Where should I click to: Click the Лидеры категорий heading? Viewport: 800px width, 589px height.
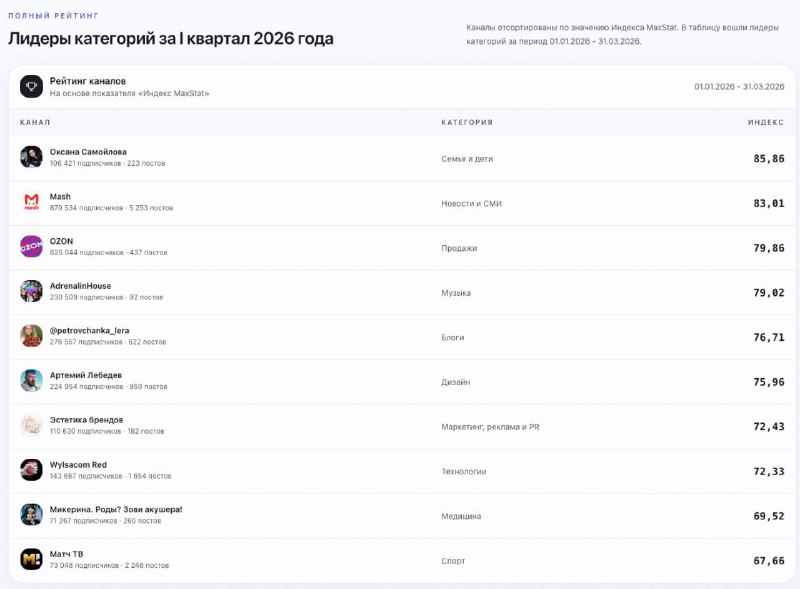[170, 38]
